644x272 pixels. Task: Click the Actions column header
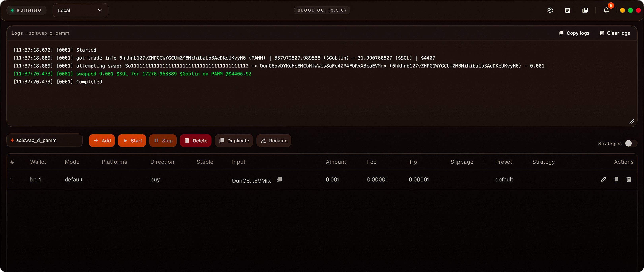point(624,162)
